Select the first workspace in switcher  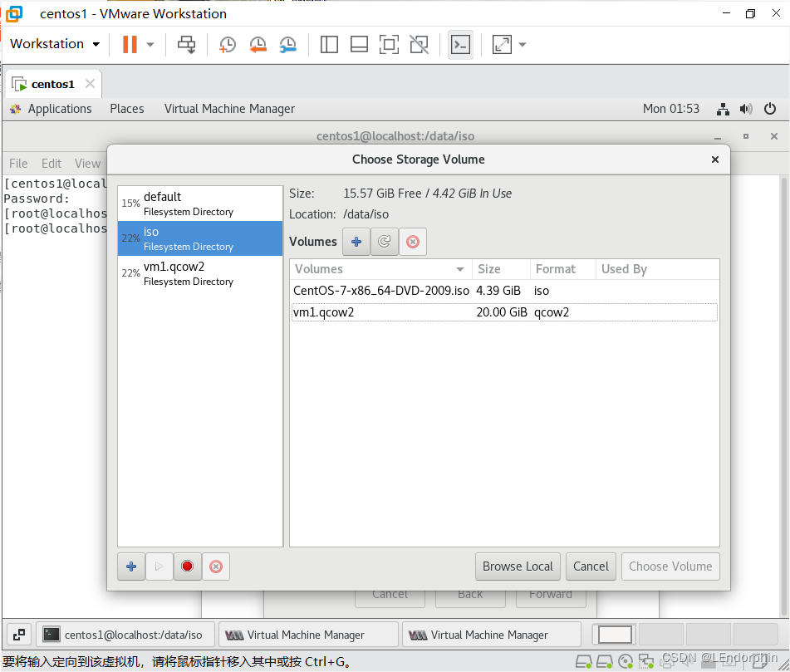pyautogui.click(x=615, y=635)
